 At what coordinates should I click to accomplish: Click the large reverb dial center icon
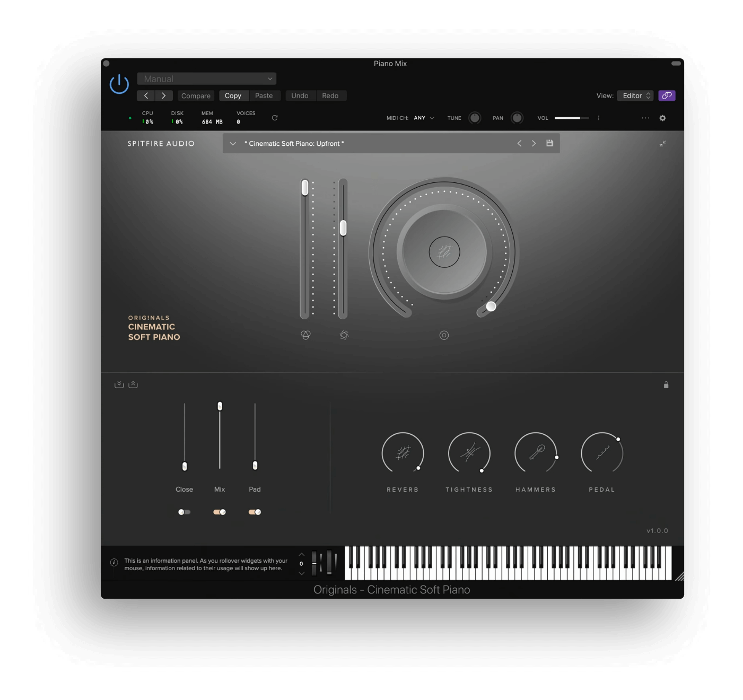(x=444, y=252)
